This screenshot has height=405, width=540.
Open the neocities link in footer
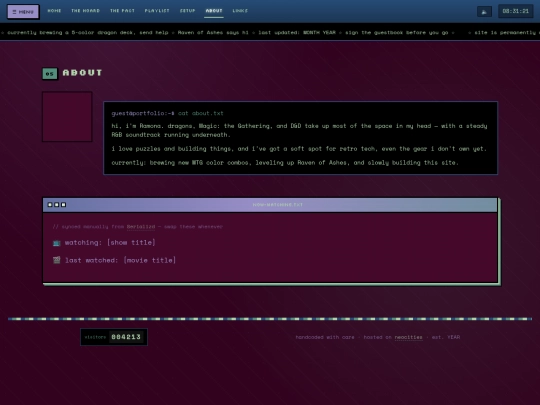click(x=408, y=337)
